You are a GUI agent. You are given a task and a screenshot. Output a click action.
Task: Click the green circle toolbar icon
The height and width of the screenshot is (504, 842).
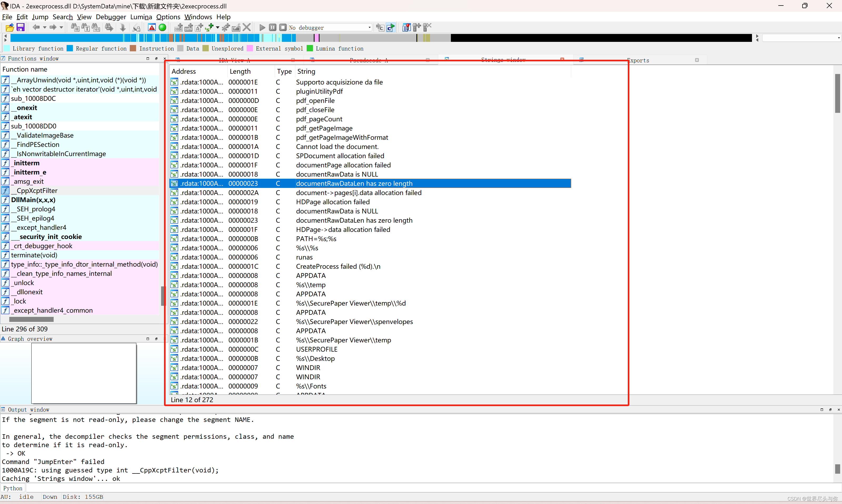coord(162,28)
